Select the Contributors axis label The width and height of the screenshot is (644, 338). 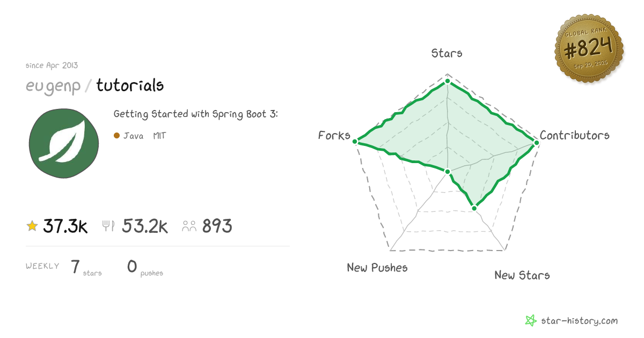pos(575,135)
